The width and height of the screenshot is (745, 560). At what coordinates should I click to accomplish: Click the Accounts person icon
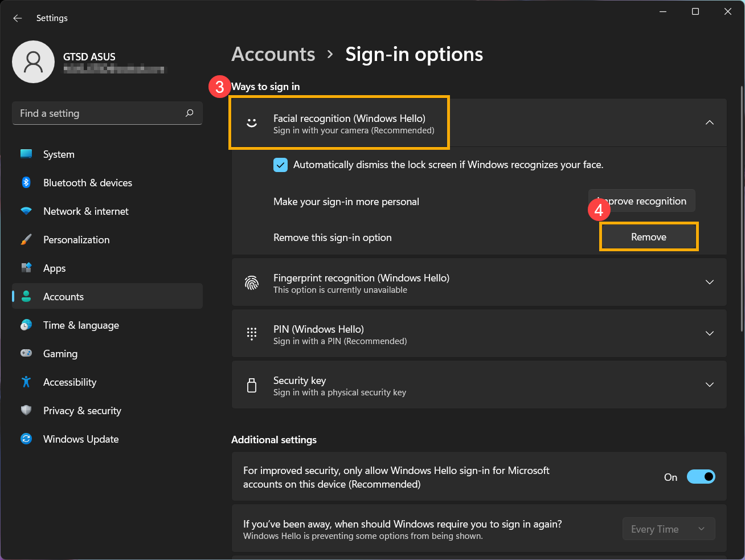(26, 296)
